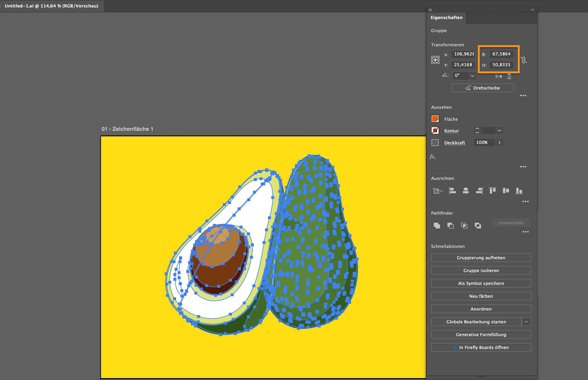Apply Pathfinder intersect mode

click(464, 226)
